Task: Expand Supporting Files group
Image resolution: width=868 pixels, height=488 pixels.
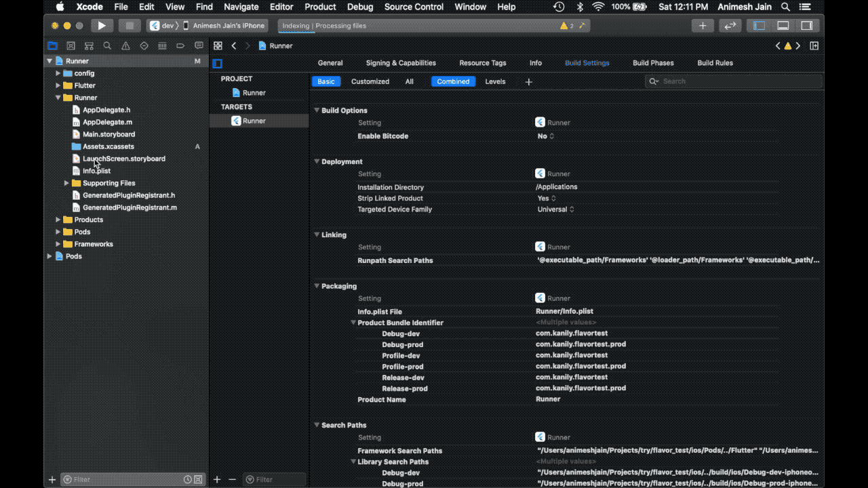Action: pyautogui.click(x=66, y=183)
